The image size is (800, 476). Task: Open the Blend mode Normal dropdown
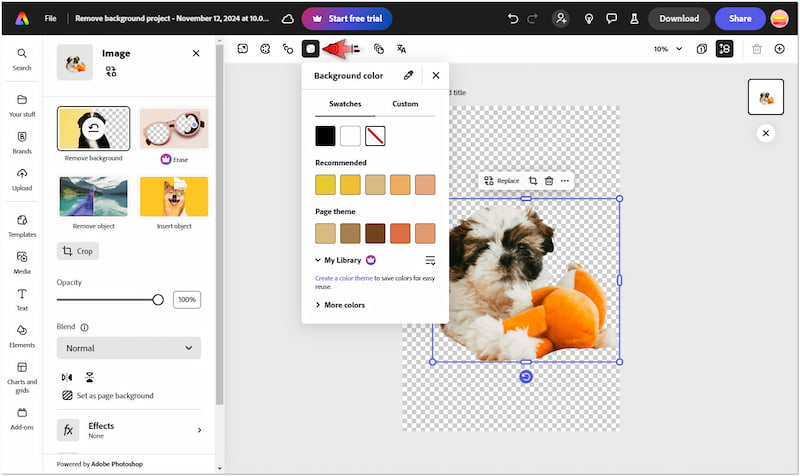point(128,348)
